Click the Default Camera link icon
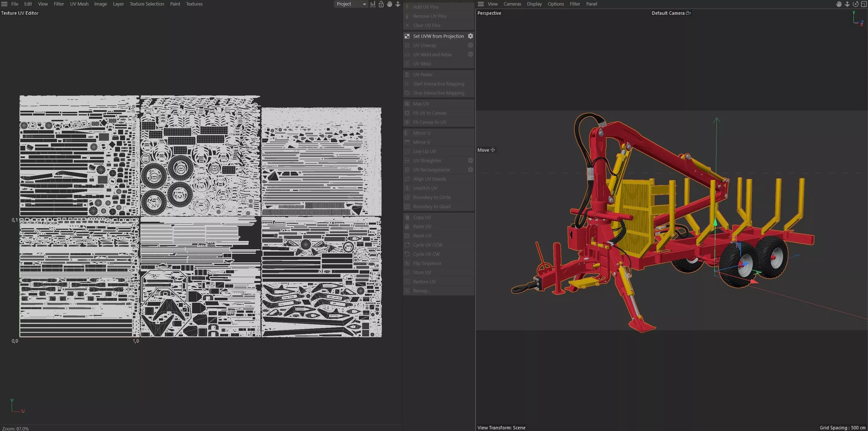The width and height of the screenshot is (868, 431). pos(688,13)
